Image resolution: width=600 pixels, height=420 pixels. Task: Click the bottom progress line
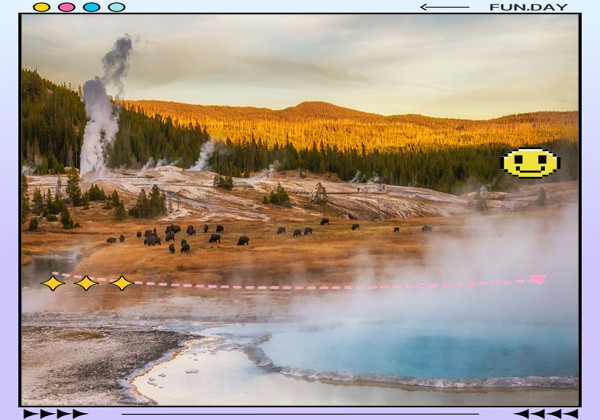(x=300, y=414)
